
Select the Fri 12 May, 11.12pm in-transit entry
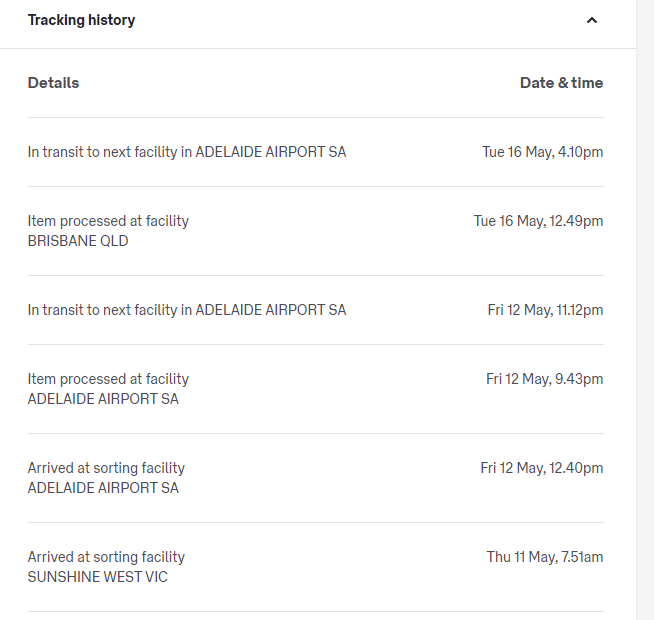(x=187, y=310)
